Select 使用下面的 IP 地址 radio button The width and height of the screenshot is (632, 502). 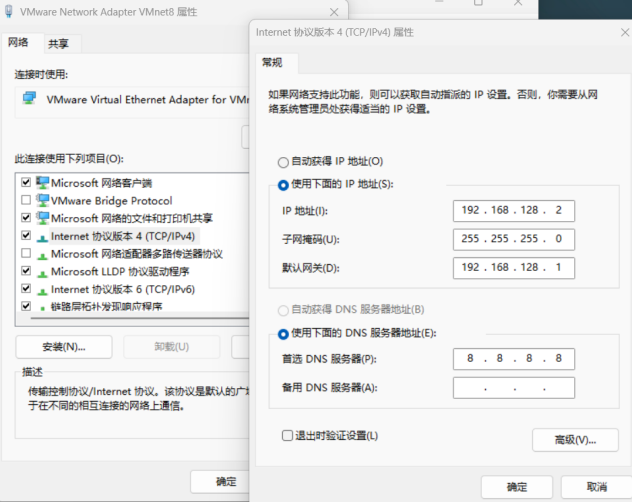point(283,185)
